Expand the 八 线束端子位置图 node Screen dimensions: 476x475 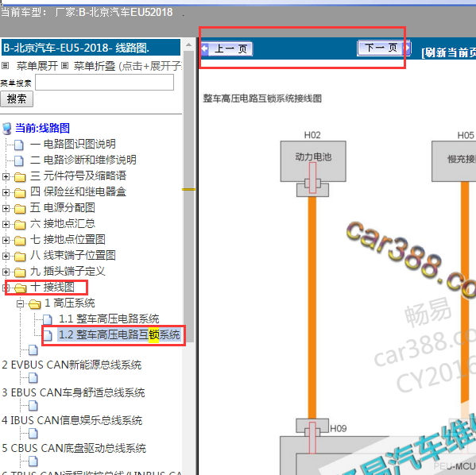pos(6,256)
